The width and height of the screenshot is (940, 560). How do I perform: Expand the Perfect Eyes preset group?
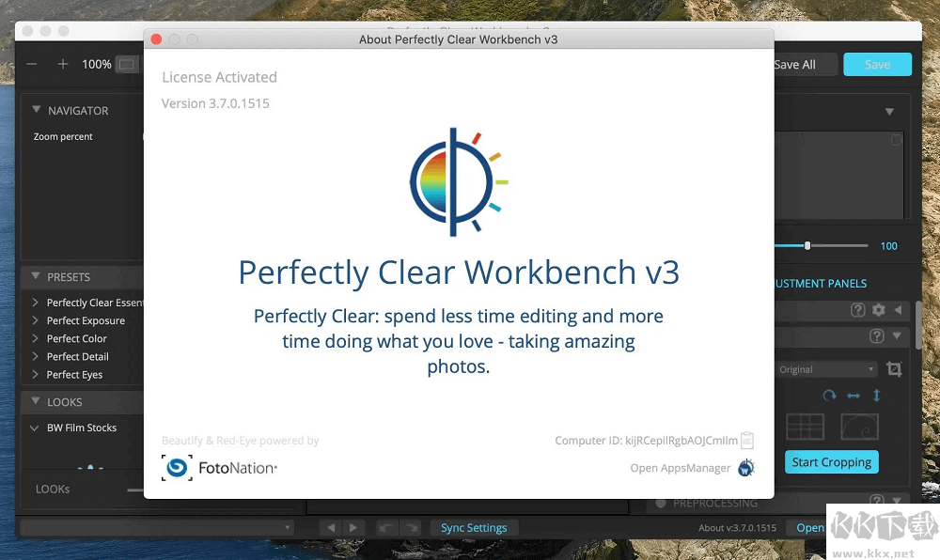[x=35, y=374]
